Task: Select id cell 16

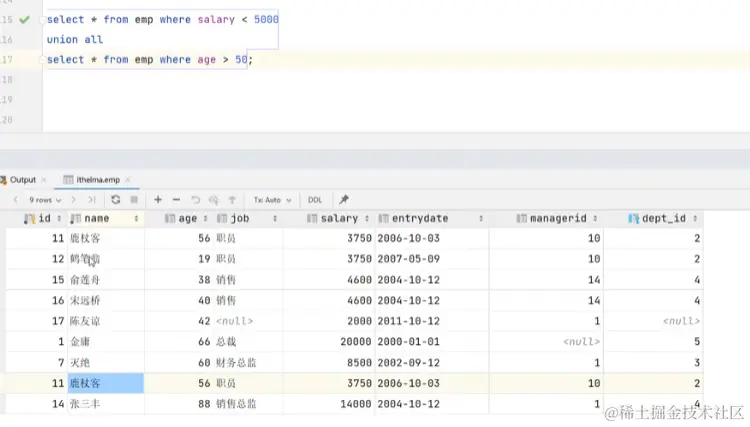Action: pyautogui.click(x=36, y=300)
